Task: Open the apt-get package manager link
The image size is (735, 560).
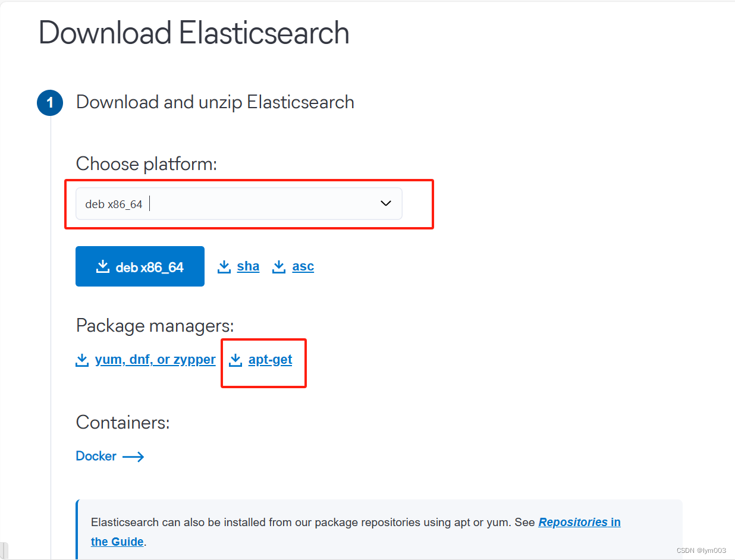Action: (x=271, y=360)
